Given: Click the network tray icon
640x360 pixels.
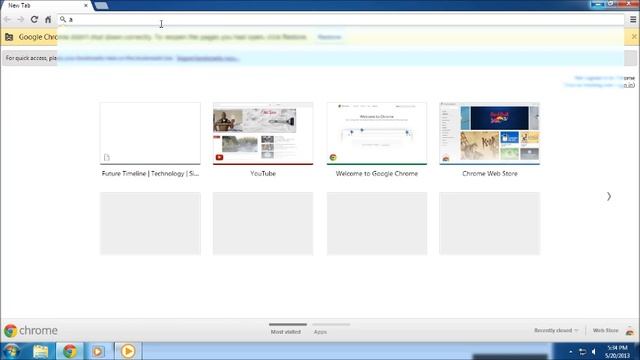Looking at the screenshot, I should 582,352.
